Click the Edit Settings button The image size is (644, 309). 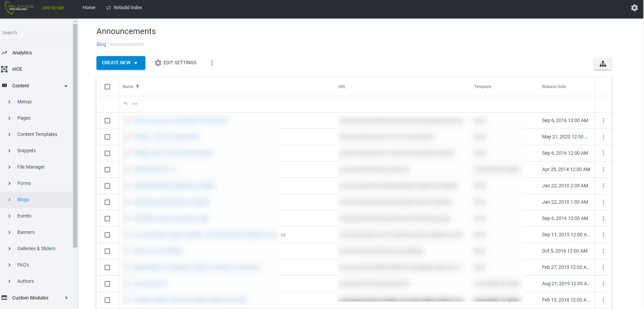coord(176,63)
